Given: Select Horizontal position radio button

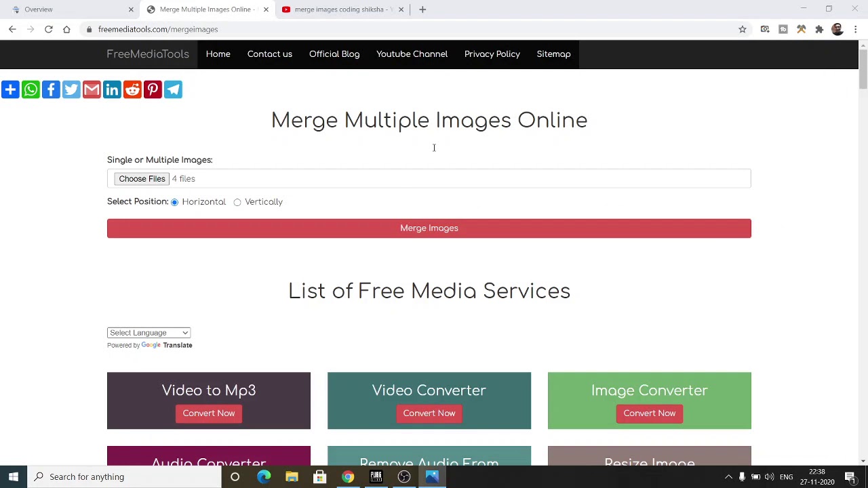Looking at the screenshot, I should click(x=175, y=202).
